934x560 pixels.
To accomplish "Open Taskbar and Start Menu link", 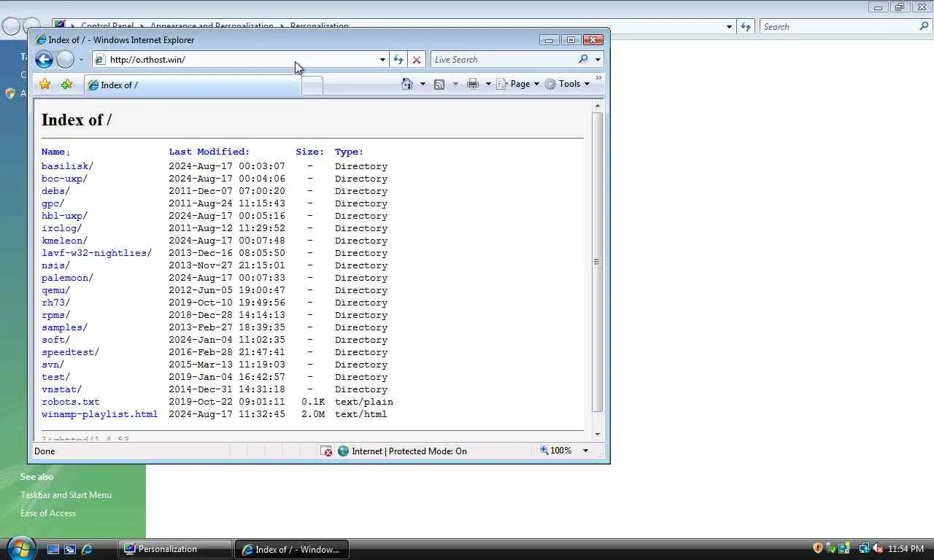I will click(66, 495).
